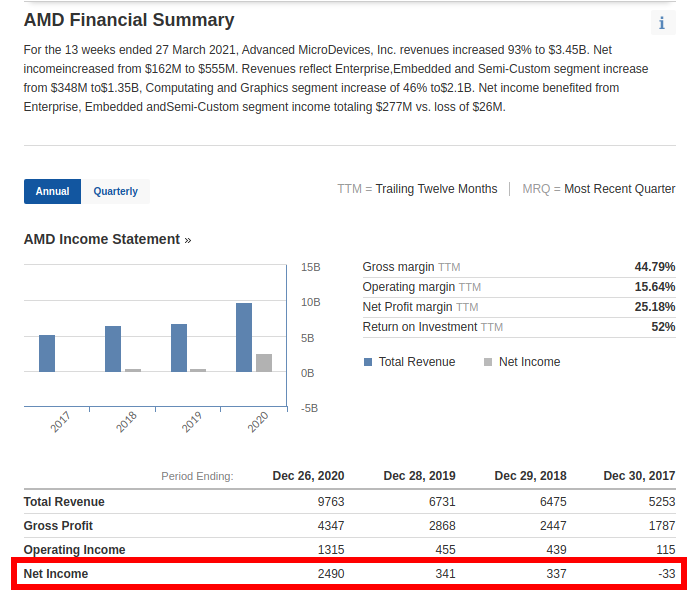Click the 2490 Net Income value
This screenshot has width=692, height=607.
pyautogui.click(x=330, y=574)
